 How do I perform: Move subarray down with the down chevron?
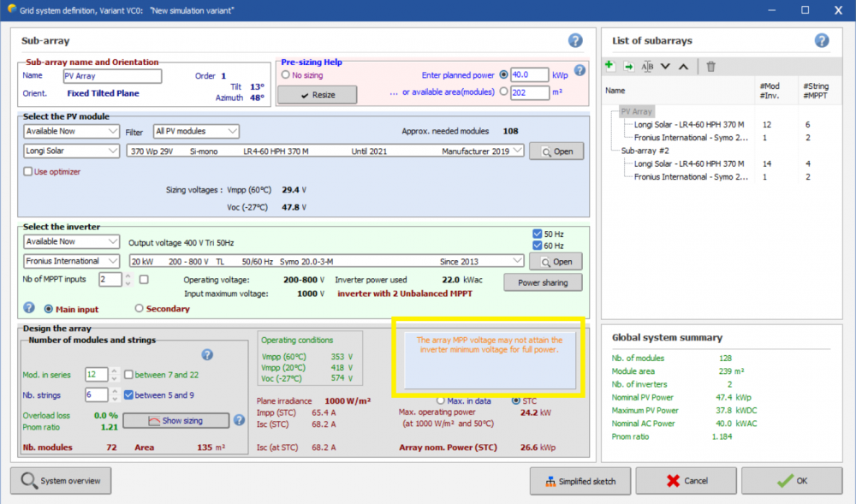point(665,66)
